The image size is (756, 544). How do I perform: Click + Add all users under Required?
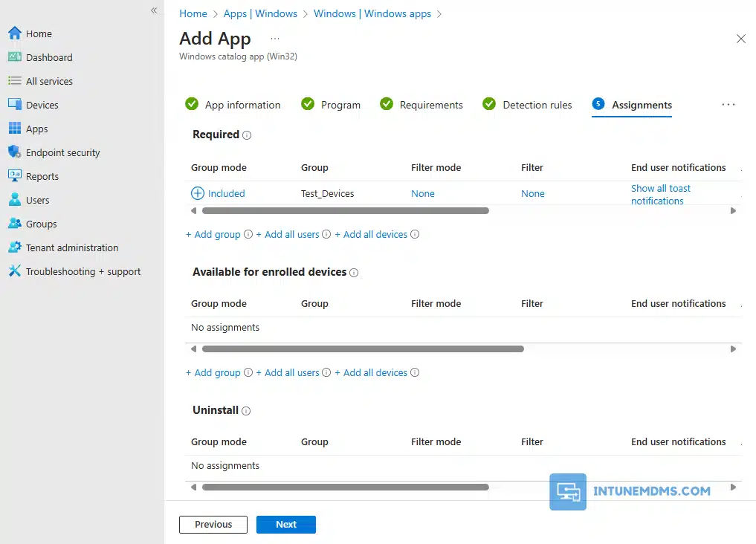pos(288,234)
